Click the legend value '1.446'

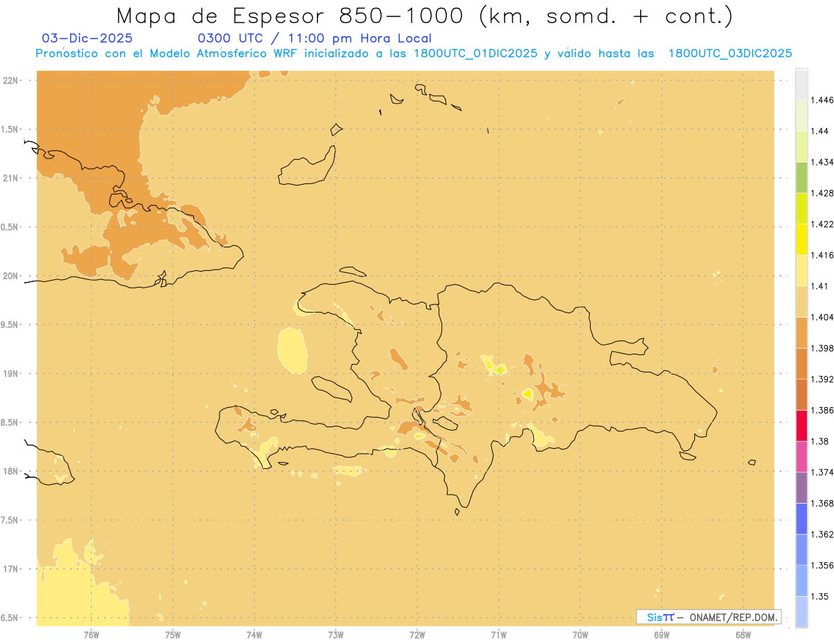coord(823,100)
